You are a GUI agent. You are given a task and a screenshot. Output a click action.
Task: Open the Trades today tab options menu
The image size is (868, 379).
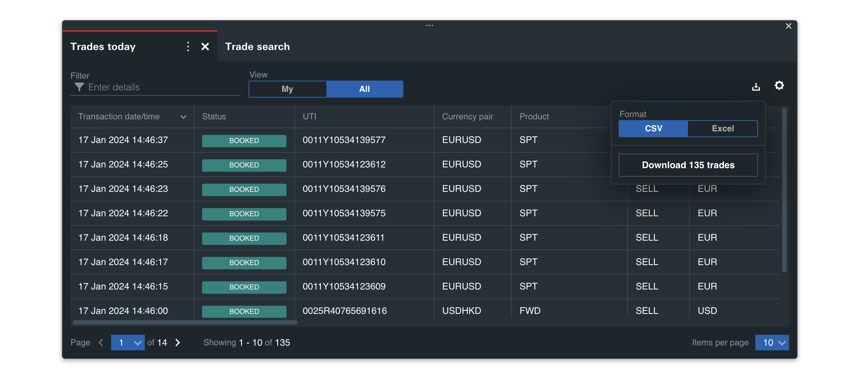188,47
